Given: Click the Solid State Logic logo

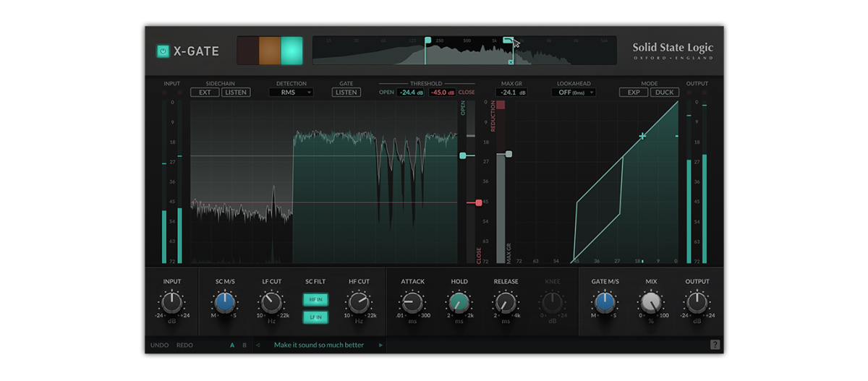Looking at the screenshot, I should point(673,51).
